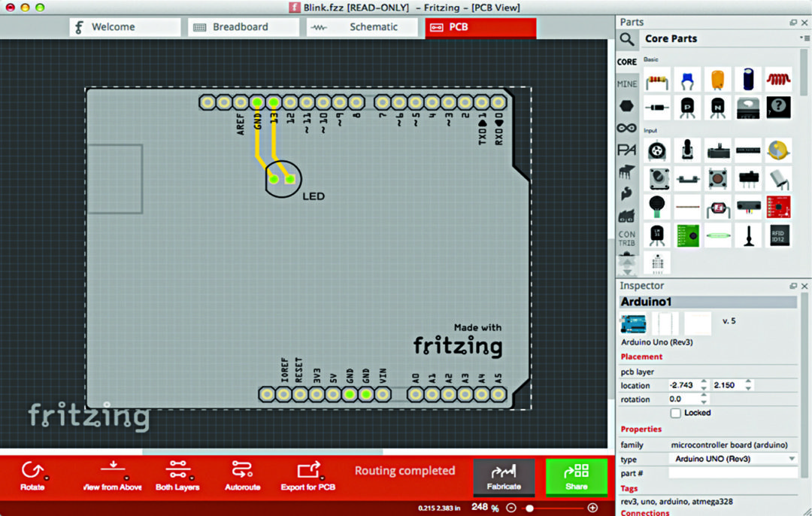Viewport: 812px width, 516px height.
Task: Click the Fabricate button
Action: [504, 476]
